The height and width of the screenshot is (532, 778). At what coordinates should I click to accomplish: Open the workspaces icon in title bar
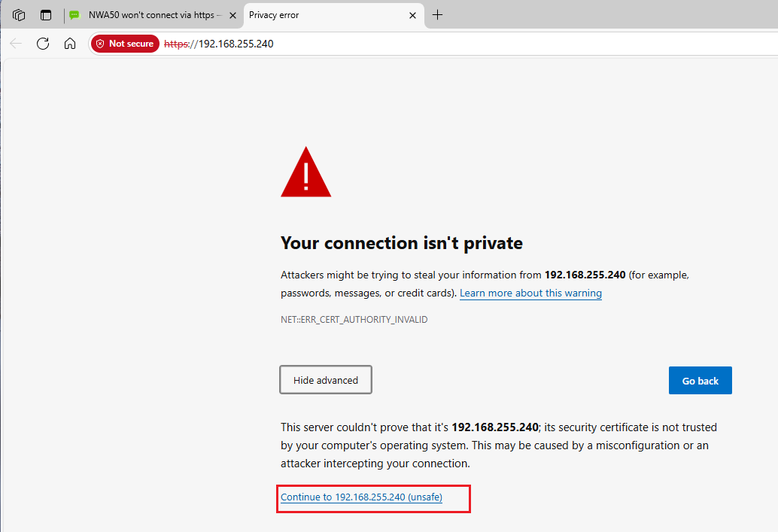pyautogui.click(x=19, y=15)
